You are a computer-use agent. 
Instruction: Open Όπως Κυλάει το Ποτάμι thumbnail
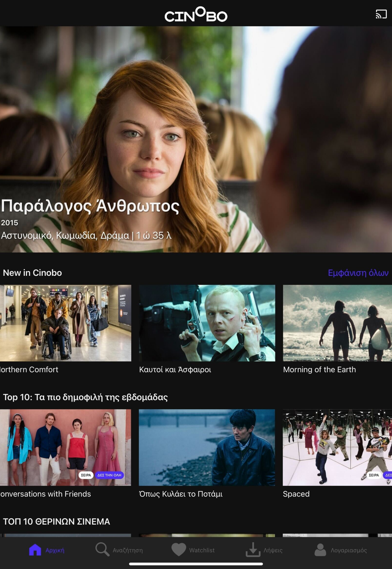(x=207, y=447)
